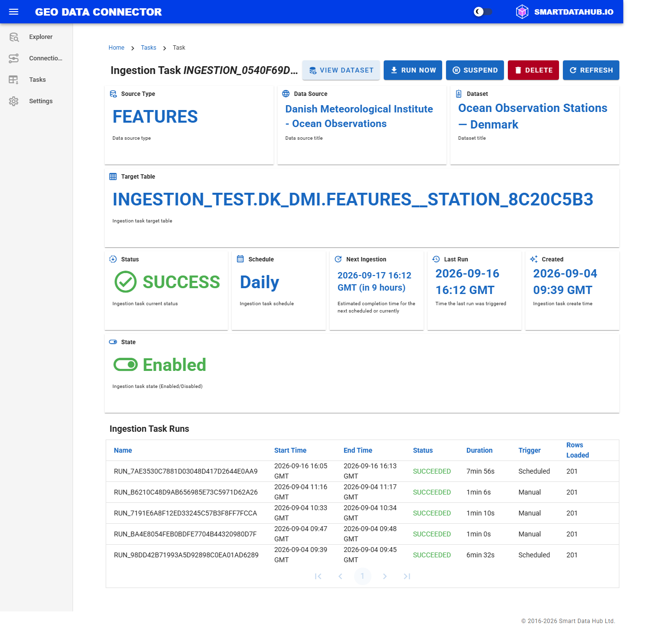Go to Tasks in the sidebar

click(36, 80)
